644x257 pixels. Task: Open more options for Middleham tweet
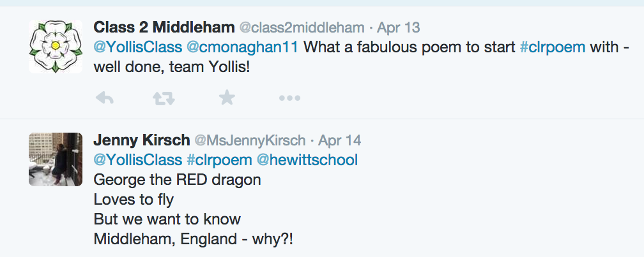pos(289,98)
